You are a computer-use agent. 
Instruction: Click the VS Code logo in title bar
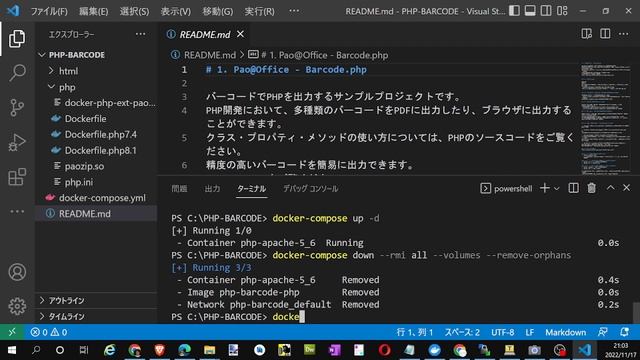pyautogui.click(x=13, y=11)
